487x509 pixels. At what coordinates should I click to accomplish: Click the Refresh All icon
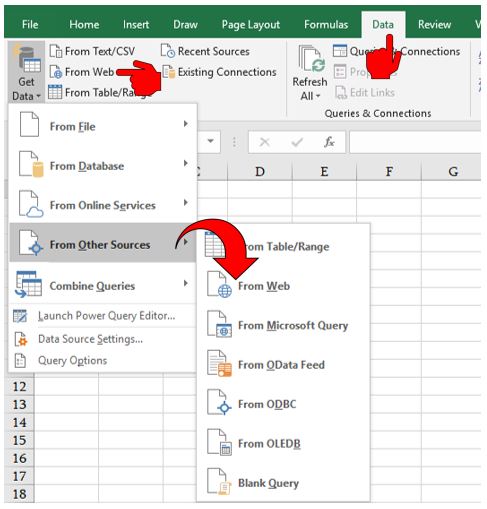pos(311,59)
